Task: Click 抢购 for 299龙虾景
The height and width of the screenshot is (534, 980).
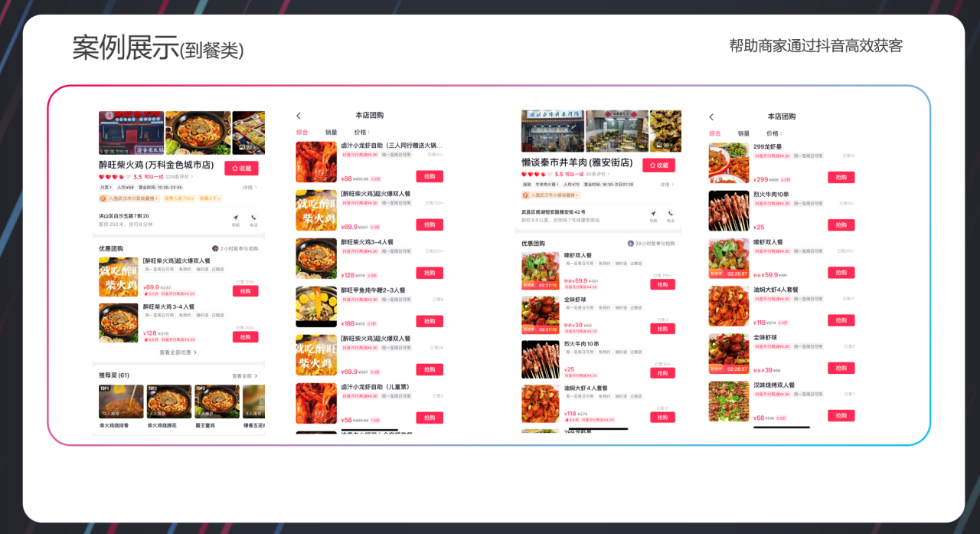Action: [x=841, y=177]
